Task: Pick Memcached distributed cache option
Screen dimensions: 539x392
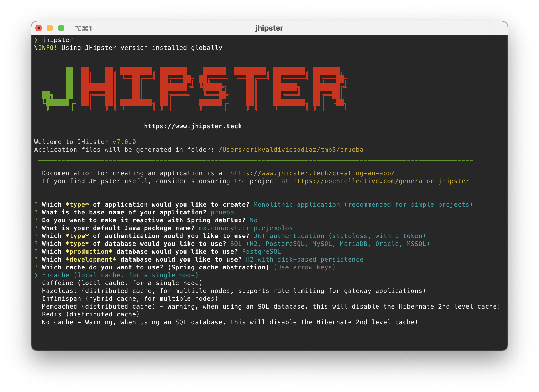Action: click(271, 307)
